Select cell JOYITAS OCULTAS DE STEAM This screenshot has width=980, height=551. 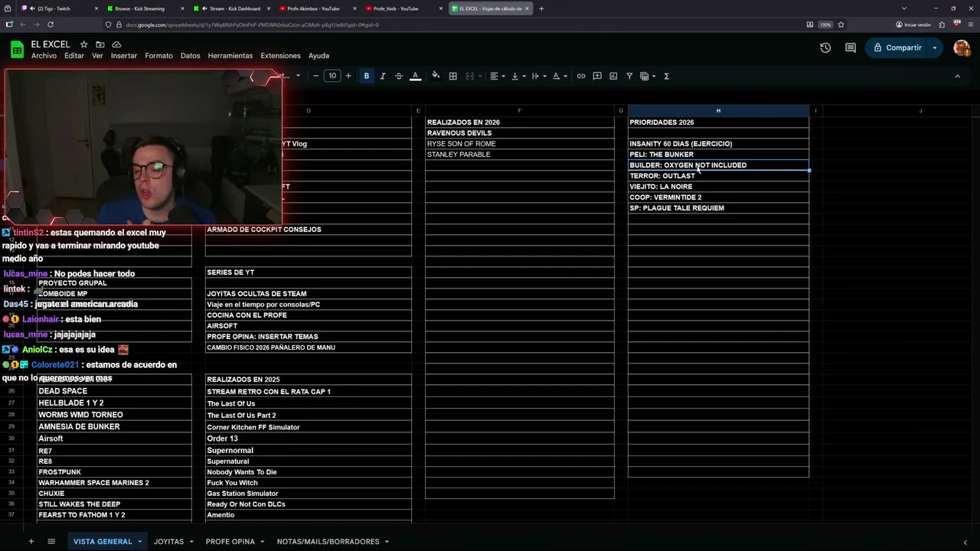[309, 294]
